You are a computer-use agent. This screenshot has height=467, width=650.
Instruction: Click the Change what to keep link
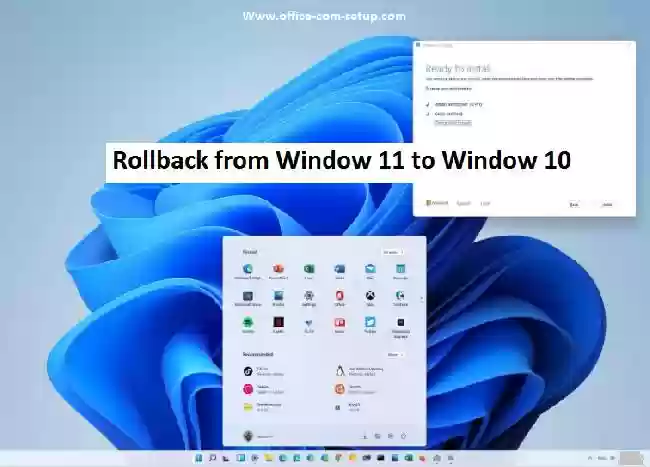[453, 123]
